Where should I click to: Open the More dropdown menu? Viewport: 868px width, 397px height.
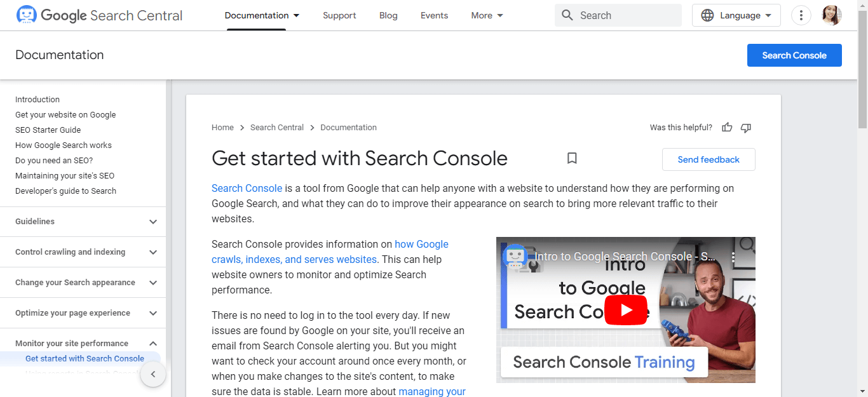(x=487, y=15)
